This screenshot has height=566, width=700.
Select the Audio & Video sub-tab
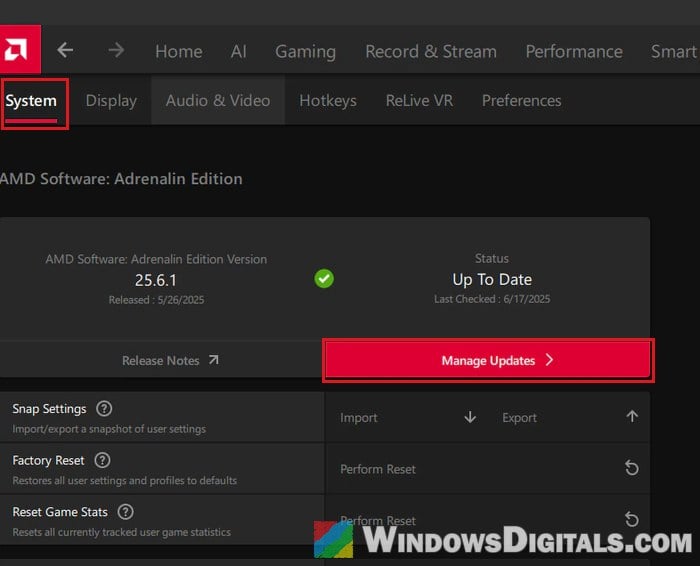click(218, 100)
